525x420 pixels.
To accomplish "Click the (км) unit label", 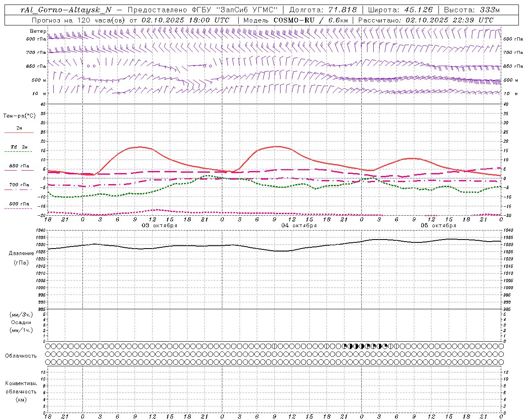I will (21, 399).
